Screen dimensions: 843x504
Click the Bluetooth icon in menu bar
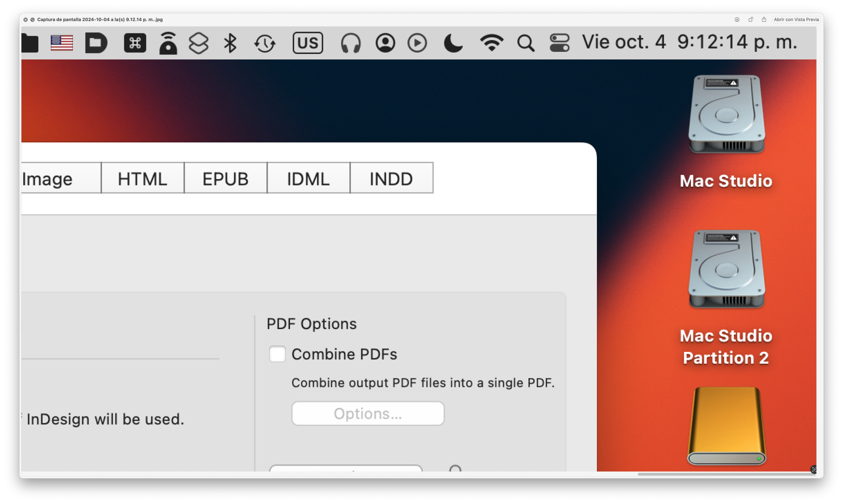(230, 43)
